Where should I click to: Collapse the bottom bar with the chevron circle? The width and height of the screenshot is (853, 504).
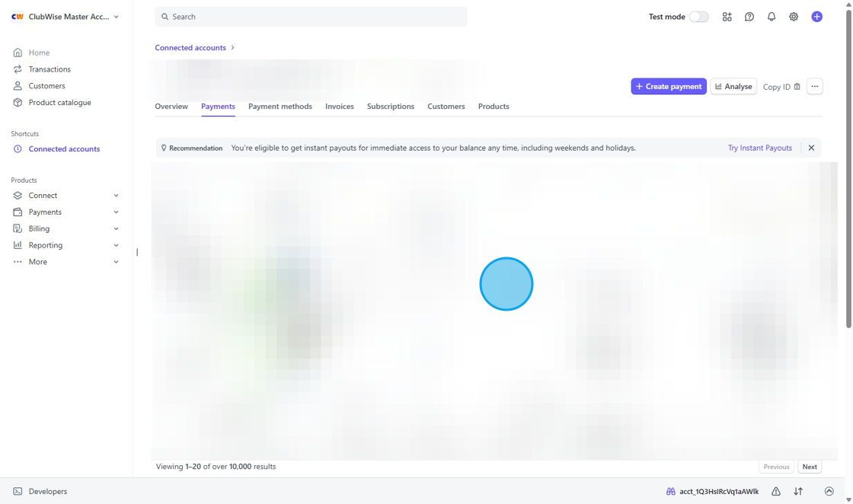click(829, 491)
